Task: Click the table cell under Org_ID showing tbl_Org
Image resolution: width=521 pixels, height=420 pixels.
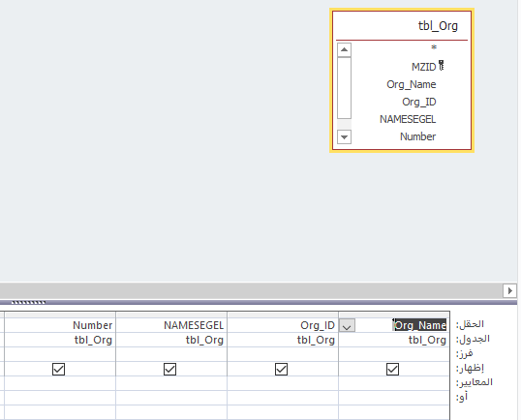Action: [283, 340]
